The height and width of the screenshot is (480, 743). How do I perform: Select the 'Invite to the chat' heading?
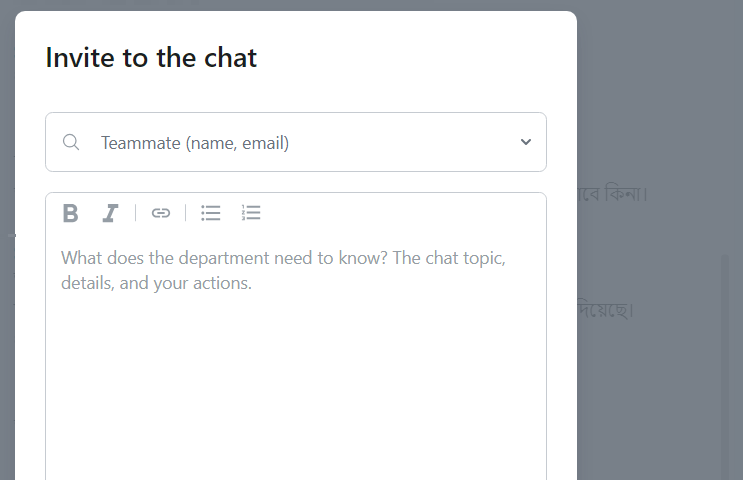pos(151,58)
